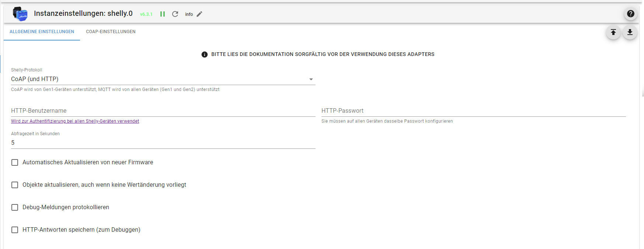Click the pencil edit icon beside info

(199, 14)
